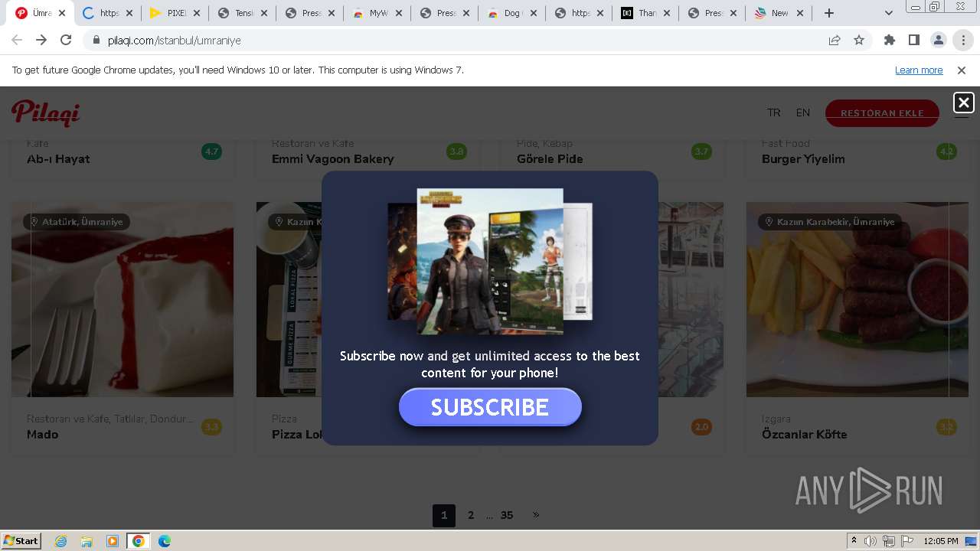Open the Windows Start menu
The width and height of the screenshot is (980, 551).
21,541
